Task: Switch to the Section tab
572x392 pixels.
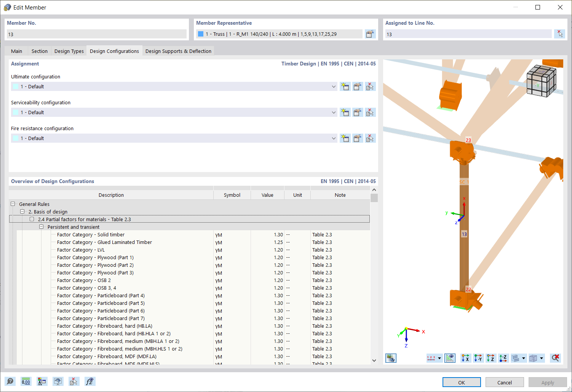Action: coord(40,51)
